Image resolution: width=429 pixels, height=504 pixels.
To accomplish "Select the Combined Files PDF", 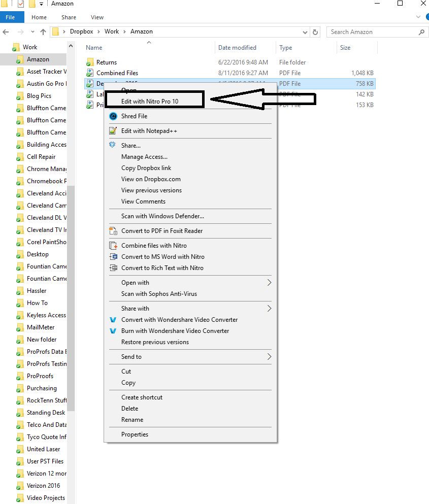I will 117,73.
